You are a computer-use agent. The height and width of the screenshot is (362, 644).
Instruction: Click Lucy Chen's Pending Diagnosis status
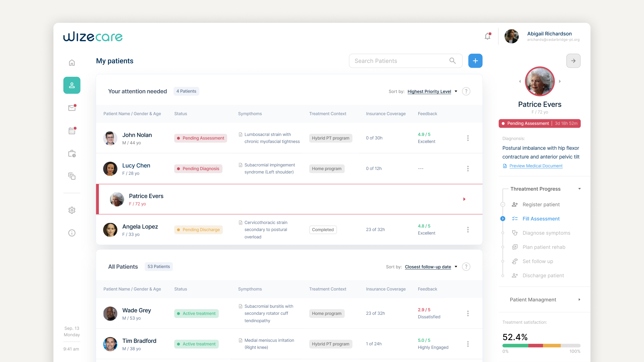click(198, 169)
